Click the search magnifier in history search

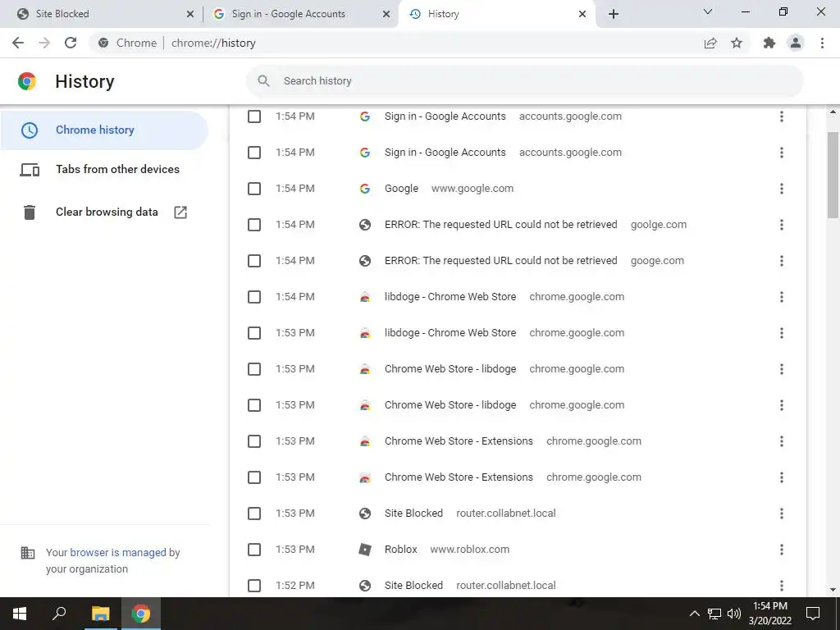[263, 81]
